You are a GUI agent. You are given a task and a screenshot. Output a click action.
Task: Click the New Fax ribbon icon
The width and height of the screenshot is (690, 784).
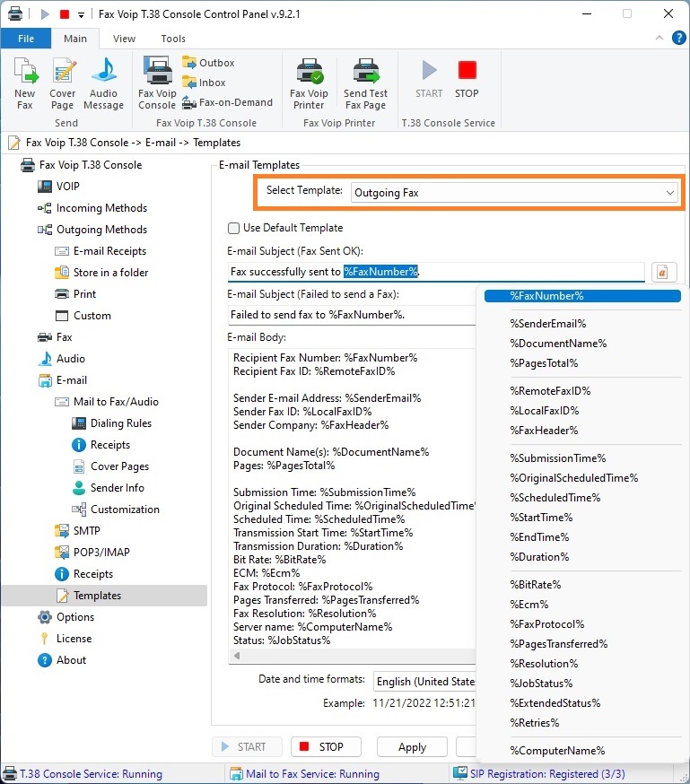click(x=25, y=83)
